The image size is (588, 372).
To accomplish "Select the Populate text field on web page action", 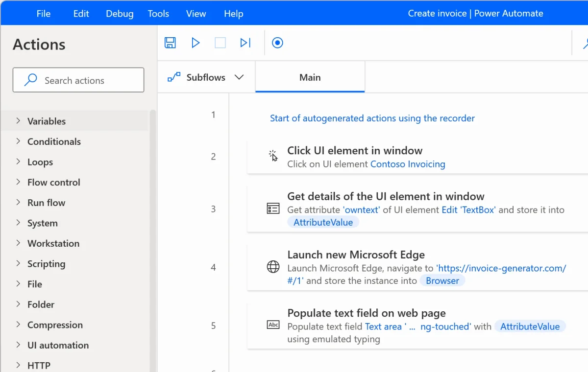I will tap(417, 325).
